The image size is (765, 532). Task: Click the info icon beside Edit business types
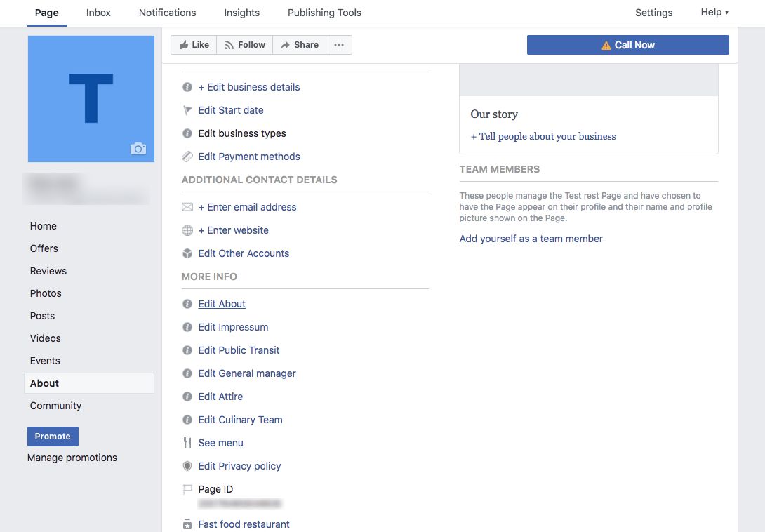(x=187, y=133)
